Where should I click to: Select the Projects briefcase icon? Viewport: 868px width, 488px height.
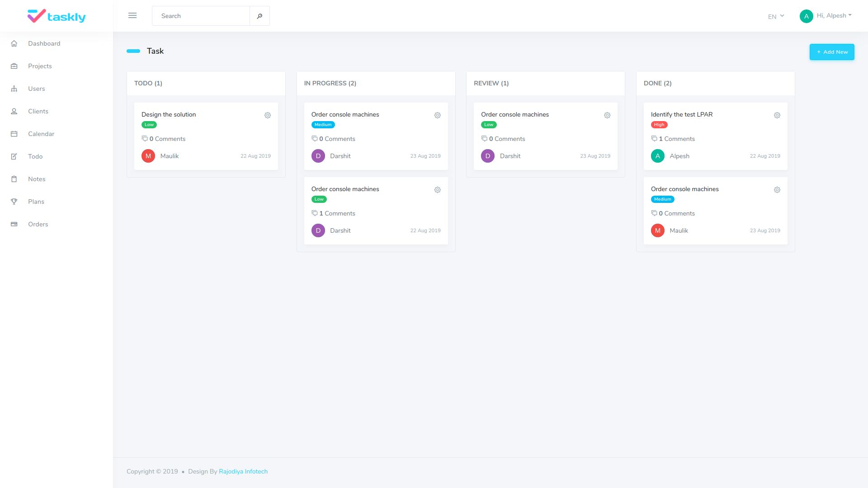[14, 66]
